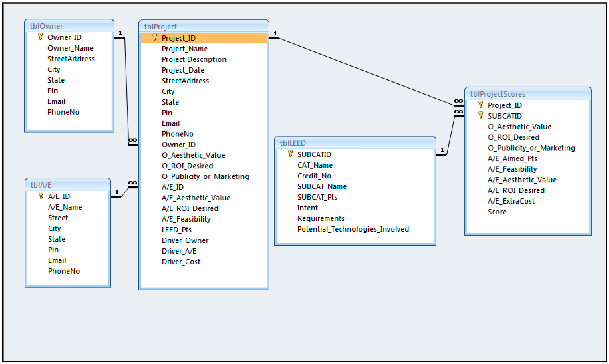The width and height of the screenshot is (609, 364).
Task: Select the Driver_Cost field in tblProject
Action: click(x=181, y=262)
